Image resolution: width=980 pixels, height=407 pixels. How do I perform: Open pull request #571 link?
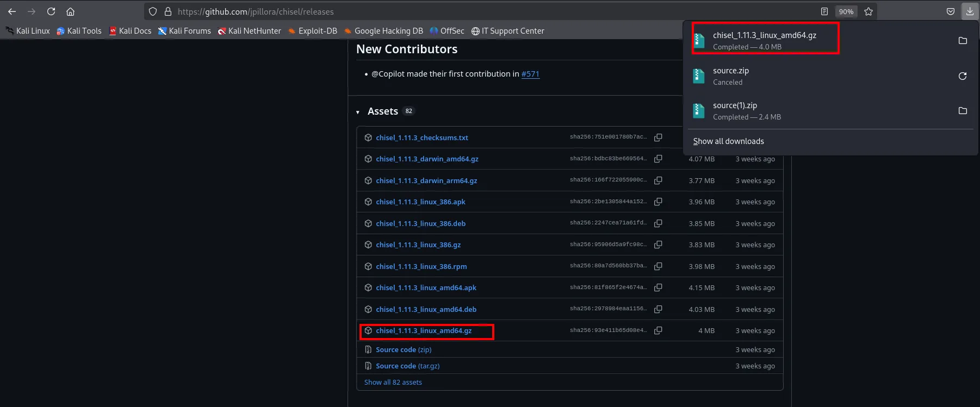click(530, 74)
